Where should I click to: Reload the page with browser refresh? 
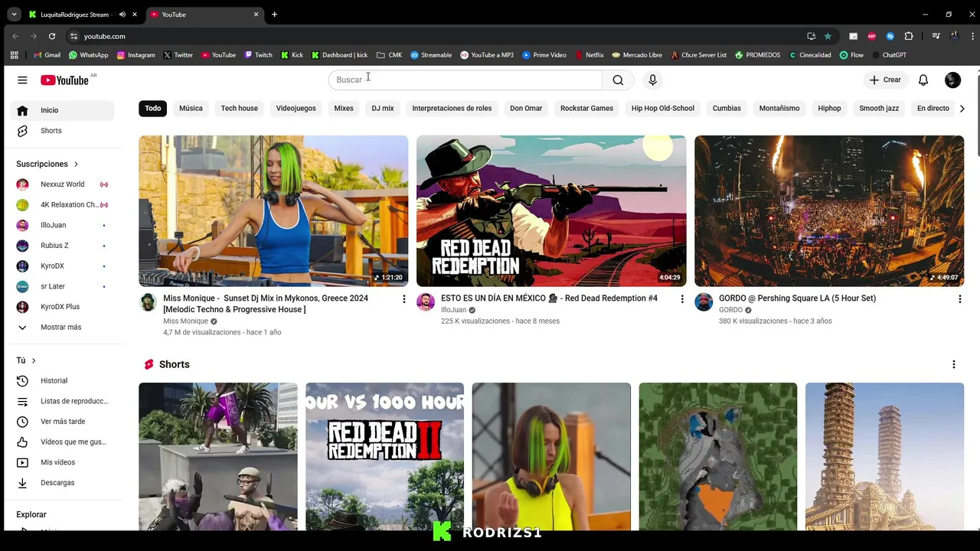pyautogui.click(x=52, y=36)
